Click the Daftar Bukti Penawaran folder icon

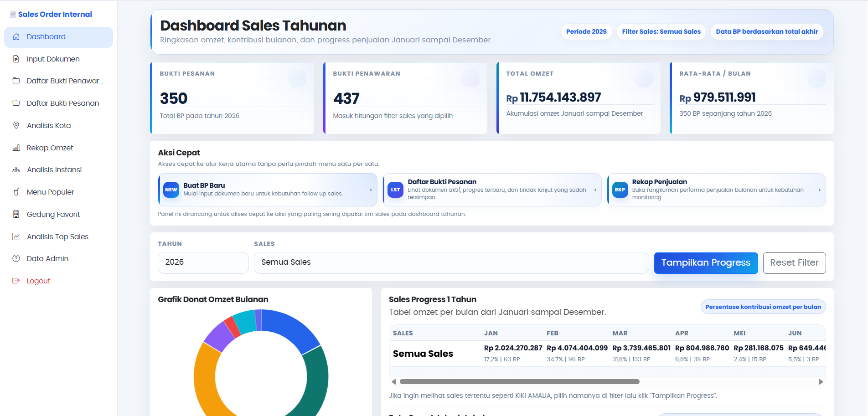tap(16, 81)
